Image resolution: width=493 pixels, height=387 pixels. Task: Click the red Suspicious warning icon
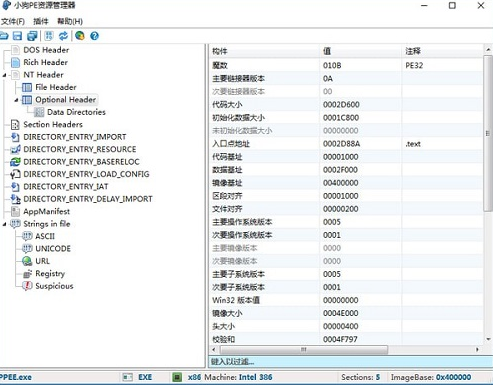[27, 286]
